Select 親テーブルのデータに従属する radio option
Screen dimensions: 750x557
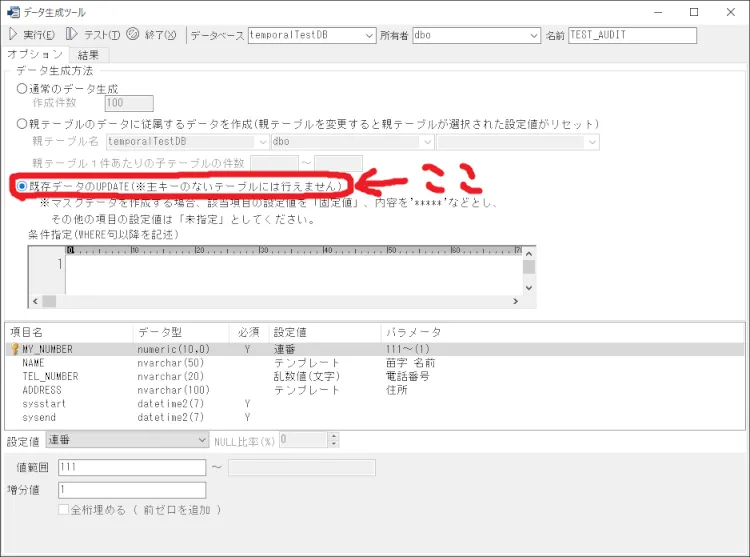(22, 124)
